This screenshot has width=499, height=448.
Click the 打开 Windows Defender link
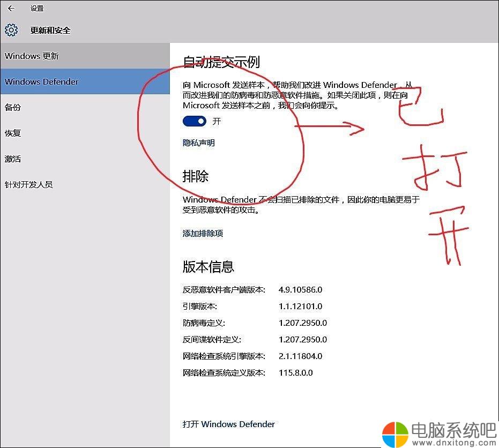pos(228,424)
